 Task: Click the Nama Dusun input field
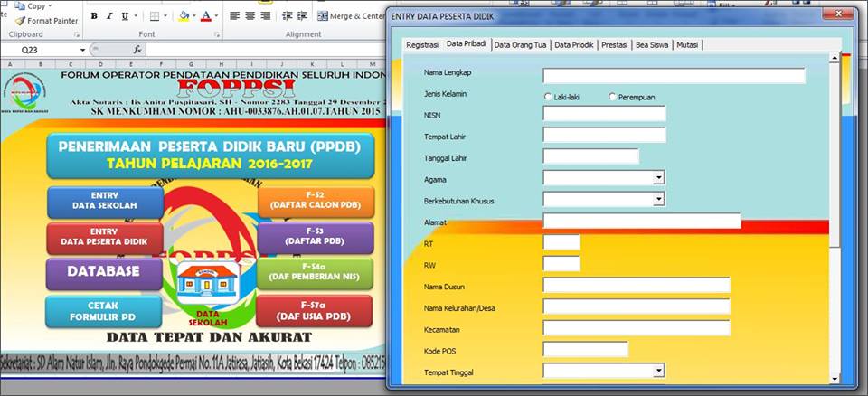tap(637, 285)
